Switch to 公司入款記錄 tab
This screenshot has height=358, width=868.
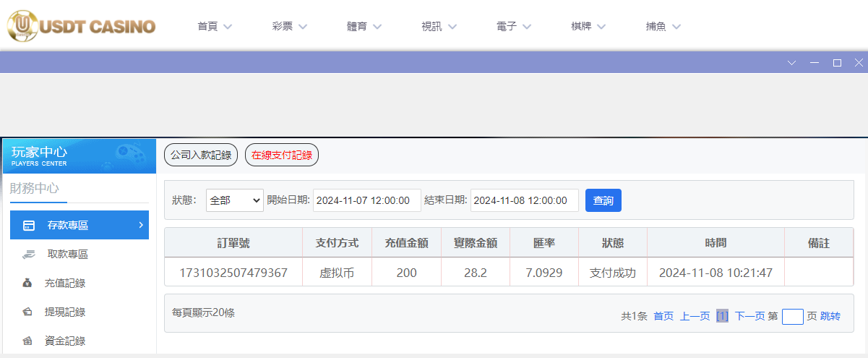pos(201,155)
